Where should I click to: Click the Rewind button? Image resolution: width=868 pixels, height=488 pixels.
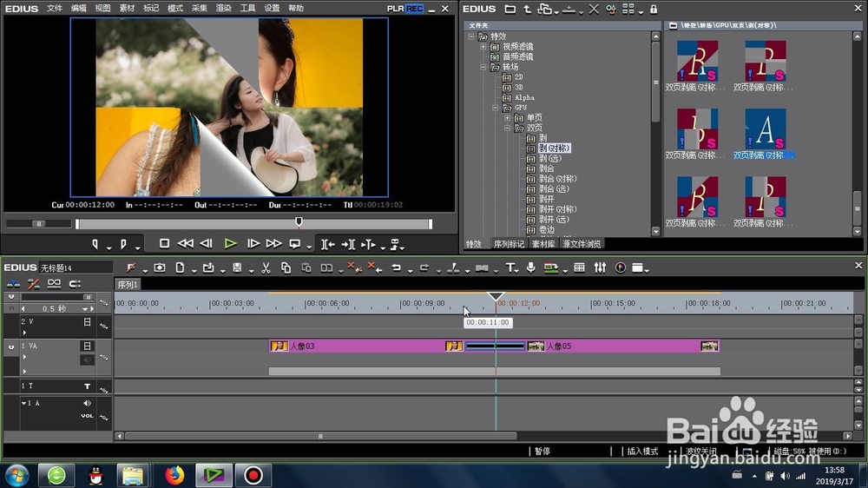point(186,244)
